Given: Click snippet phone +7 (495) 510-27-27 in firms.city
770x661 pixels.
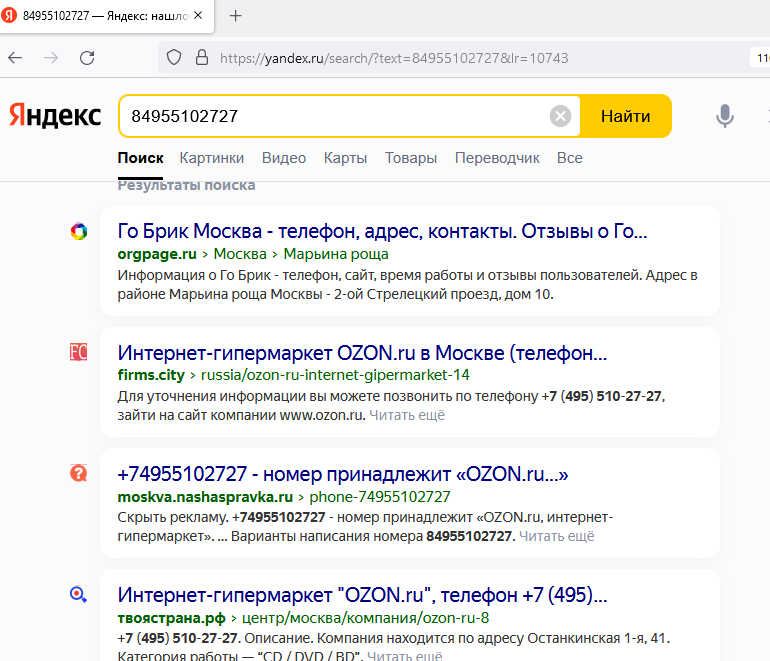Looking at the screenshot, I should tap(602, 396).
